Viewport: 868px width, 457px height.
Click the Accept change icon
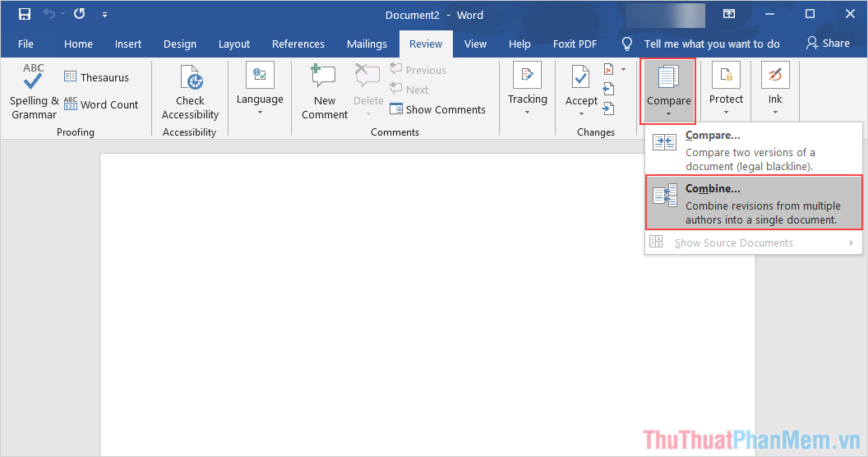click(x=580, y=77)
